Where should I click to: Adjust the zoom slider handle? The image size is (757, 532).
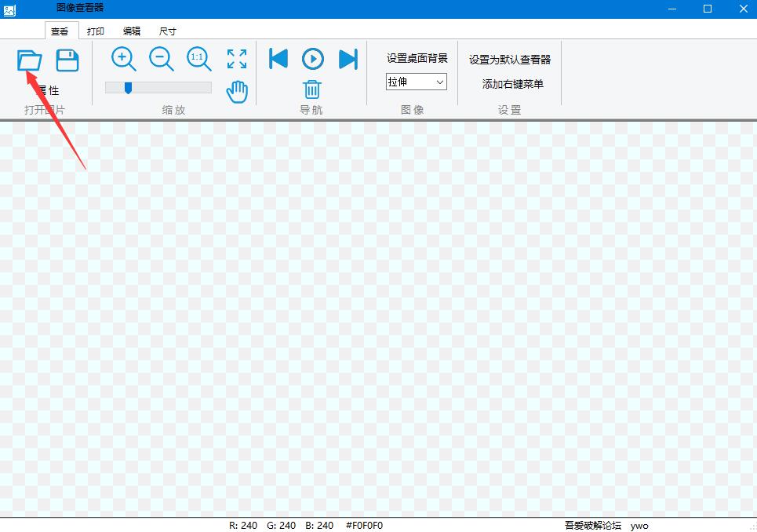(x=128, y=87)
